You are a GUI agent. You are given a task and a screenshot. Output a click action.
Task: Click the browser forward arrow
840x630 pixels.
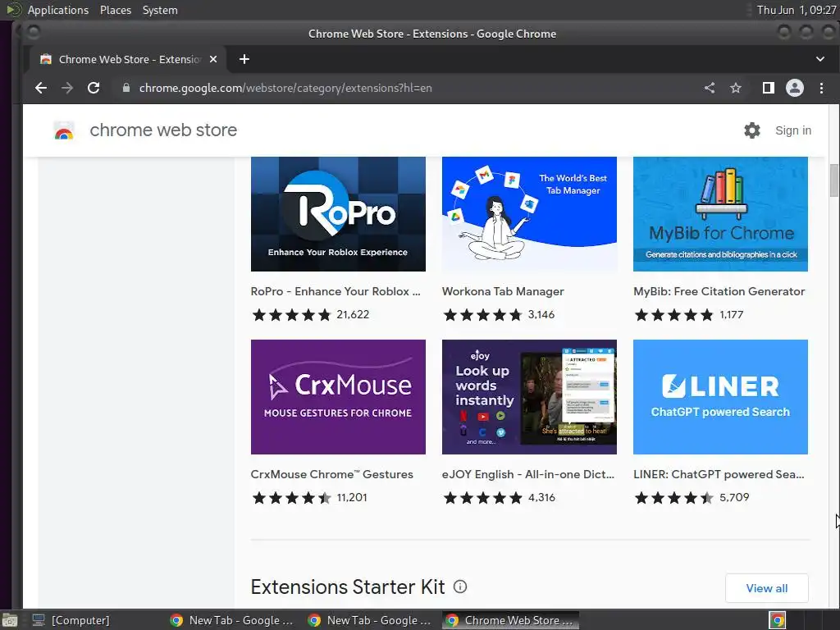point(67,88)
